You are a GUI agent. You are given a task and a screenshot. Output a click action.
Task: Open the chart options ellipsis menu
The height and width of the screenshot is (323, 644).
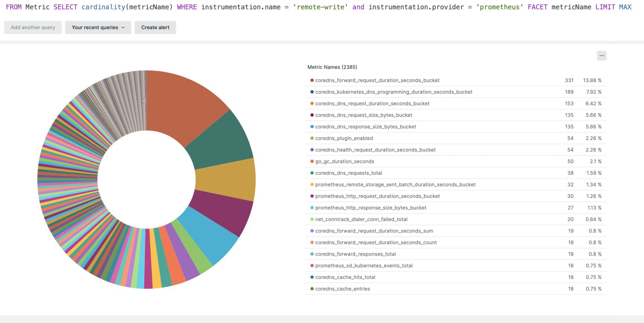[601, 55]
